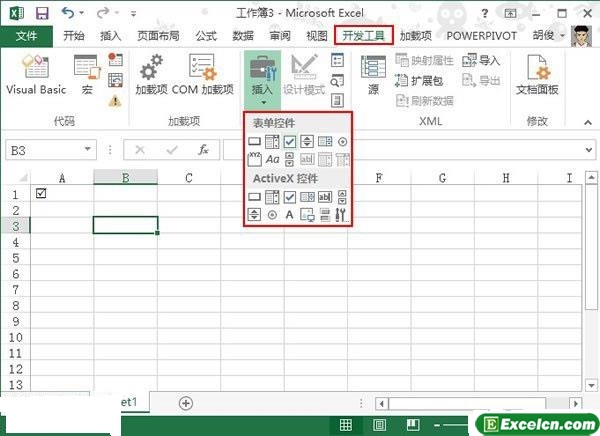
Task: Open the undo history dropdown arrow
Action: point(82,13)
